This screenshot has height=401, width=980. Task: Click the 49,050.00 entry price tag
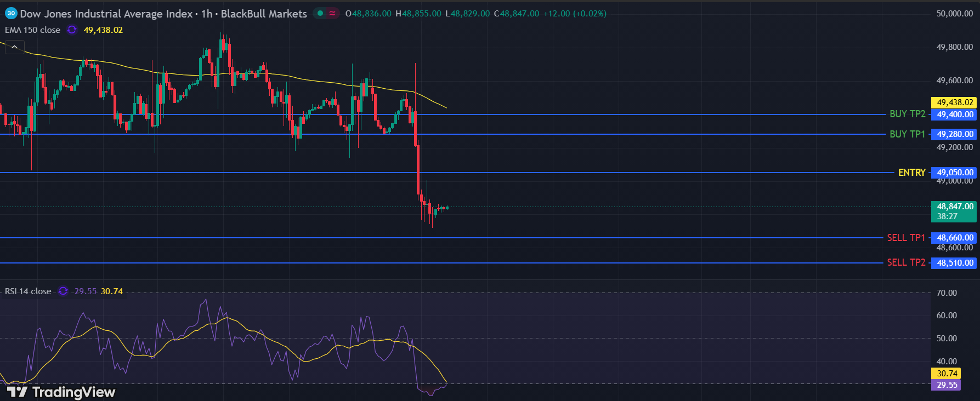tap(954, 173)
